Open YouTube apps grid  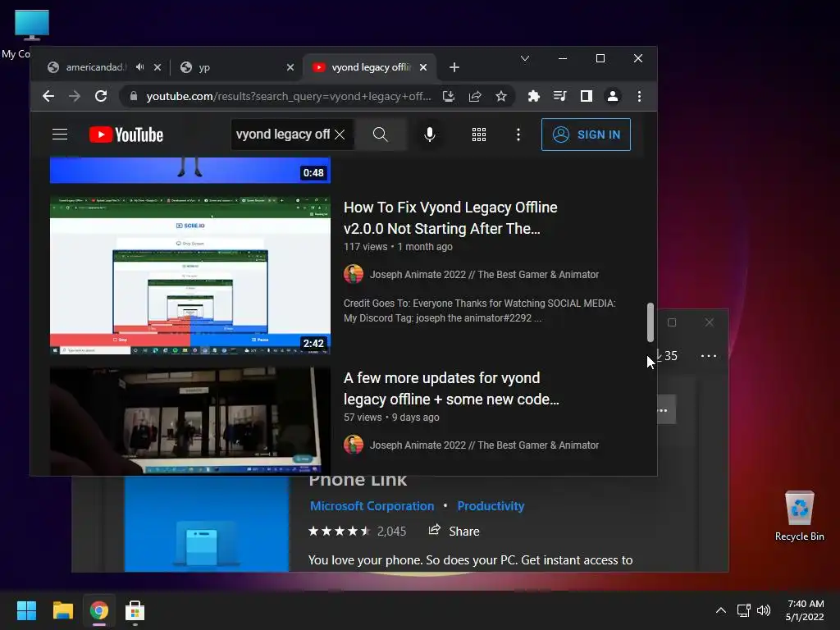click(x=479, y=135)
